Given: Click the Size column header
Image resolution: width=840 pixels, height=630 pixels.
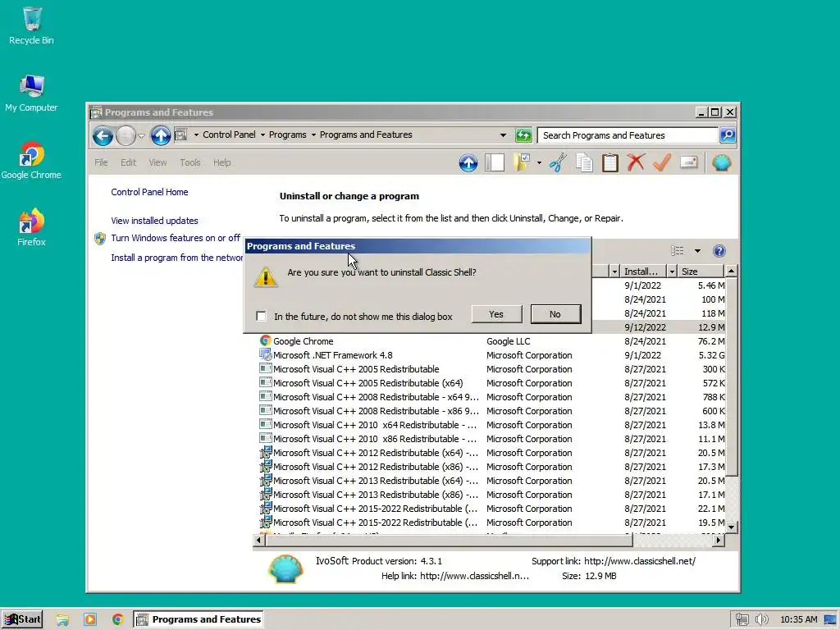Looking at the screenshot, I should 701,272.
